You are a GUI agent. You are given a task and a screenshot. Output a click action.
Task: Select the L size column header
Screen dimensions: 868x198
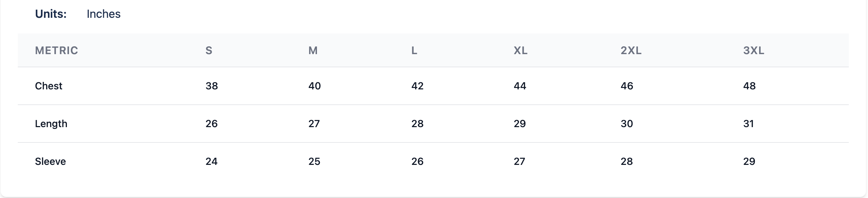414,51
